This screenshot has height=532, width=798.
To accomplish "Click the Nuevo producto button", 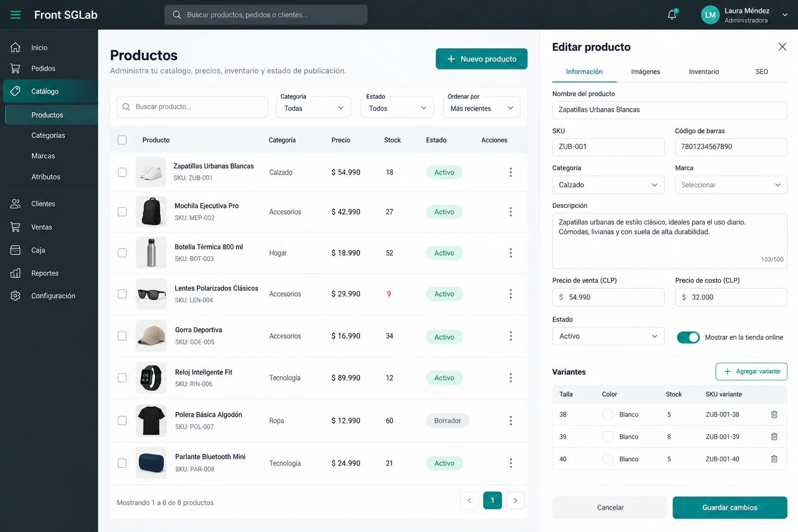I will point(482,59).
